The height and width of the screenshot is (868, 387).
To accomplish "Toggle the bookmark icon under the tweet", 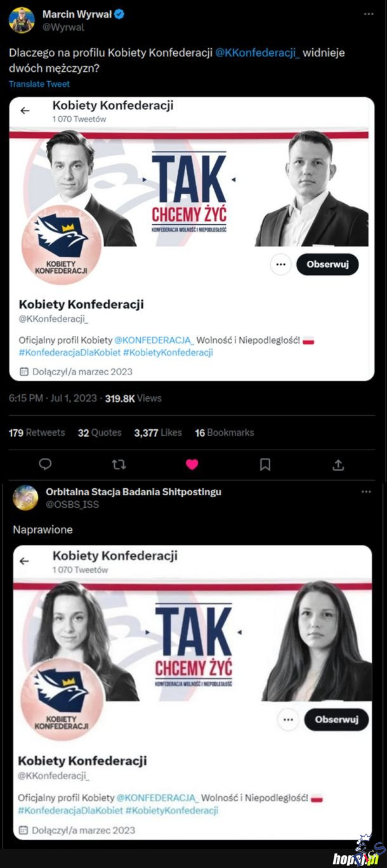I will point(265,464).
